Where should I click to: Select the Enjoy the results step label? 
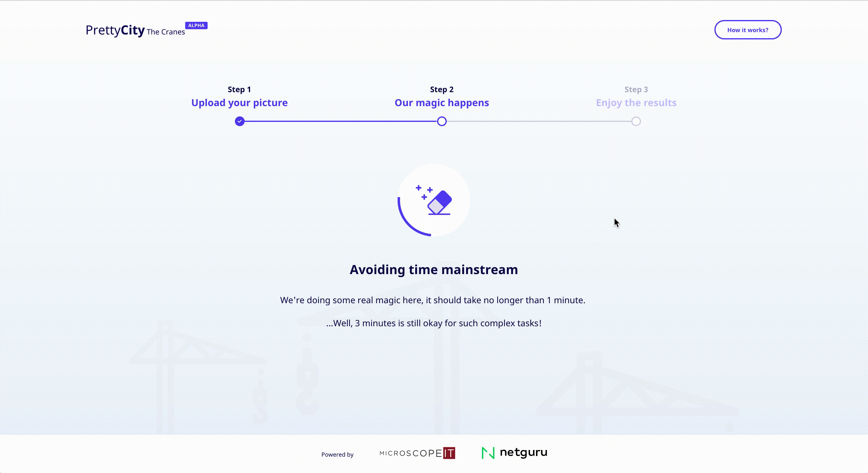(636, 103)
